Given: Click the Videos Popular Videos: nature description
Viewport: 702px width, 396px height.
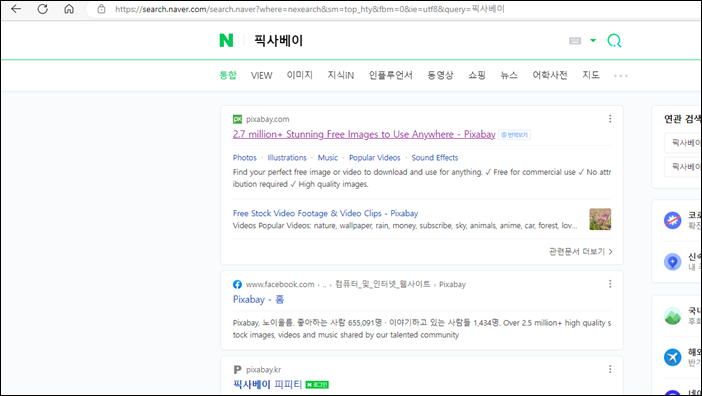Looking at the screenshot, I should coord(405,226).
